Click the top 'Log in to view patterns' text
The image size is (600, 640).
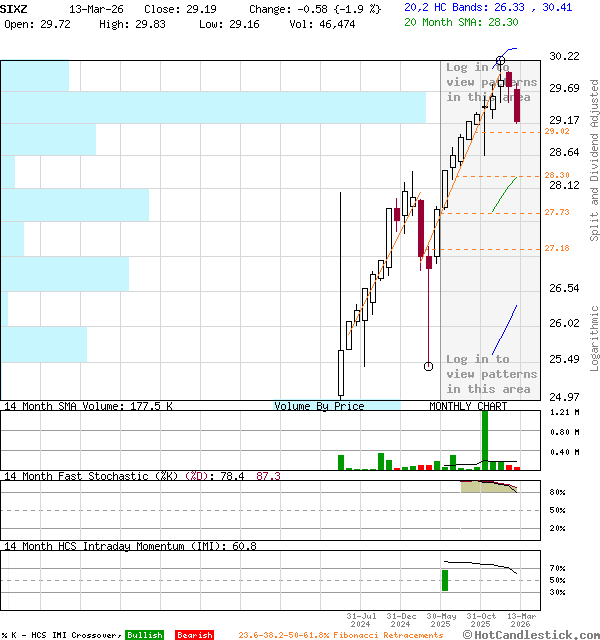coord(491,83)
